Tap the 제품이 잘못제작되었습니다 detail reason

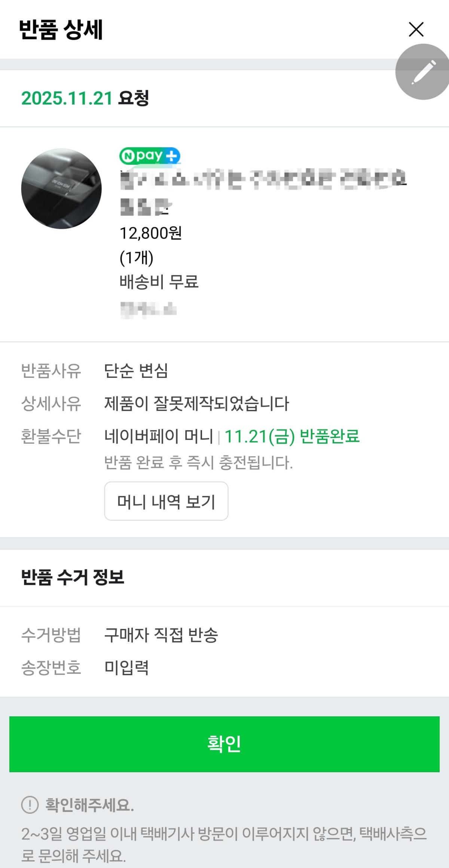(x=197, y=403)
